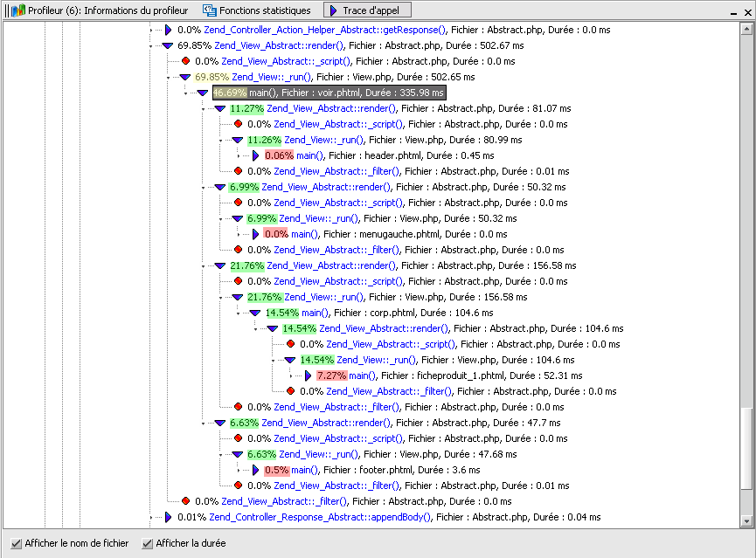Open Zend_Controller_Response_Abstract::appendBody() link
Image resolution: width=756 pixels, height=558 pixels.
click(320, 517)
